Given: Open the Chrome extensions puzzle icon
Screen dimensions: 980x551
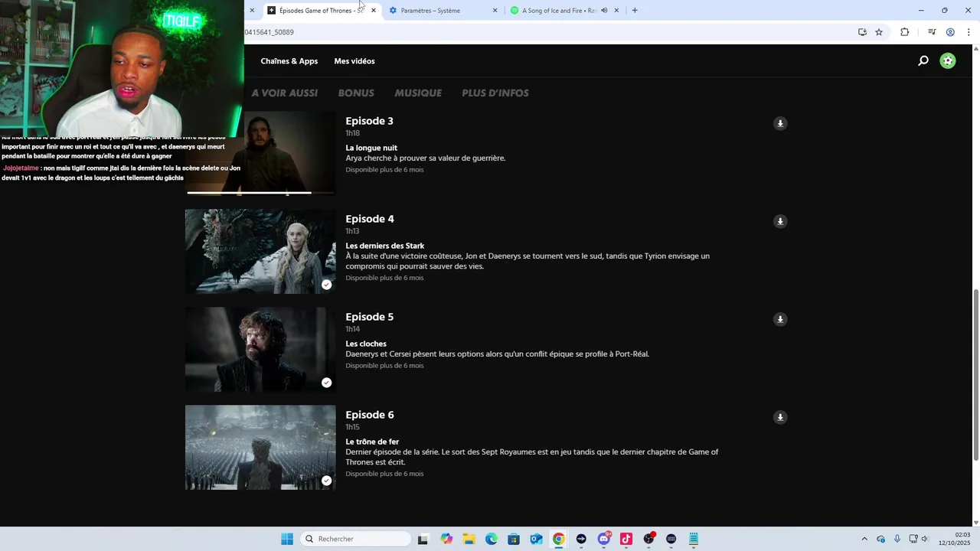Looking at the screenshot, I should click(x=905, y=32).
